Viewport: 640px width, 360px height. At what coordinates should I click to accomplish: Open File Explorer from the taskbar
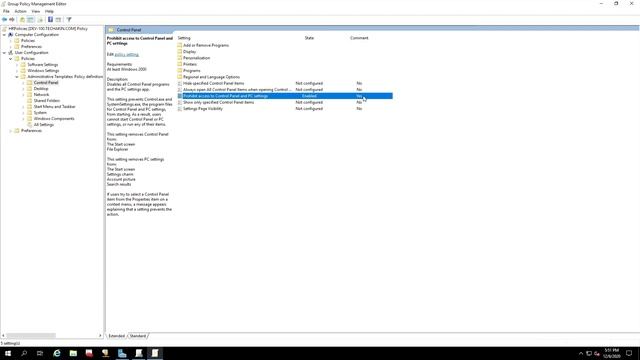73,353
